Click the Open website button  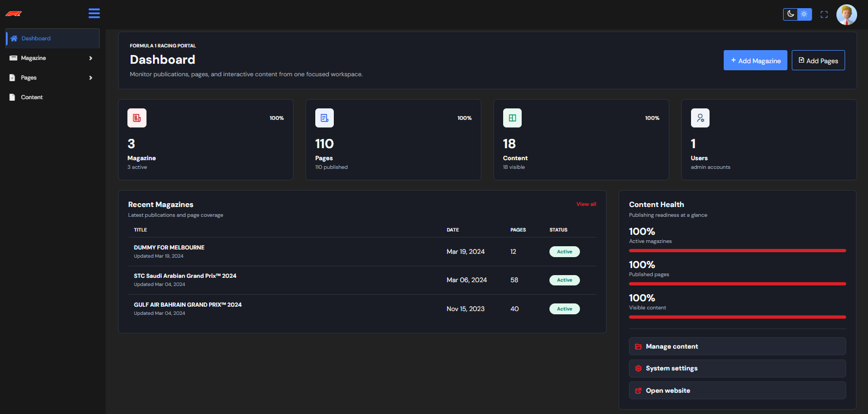pyautogui.click(x=737, y=391)
